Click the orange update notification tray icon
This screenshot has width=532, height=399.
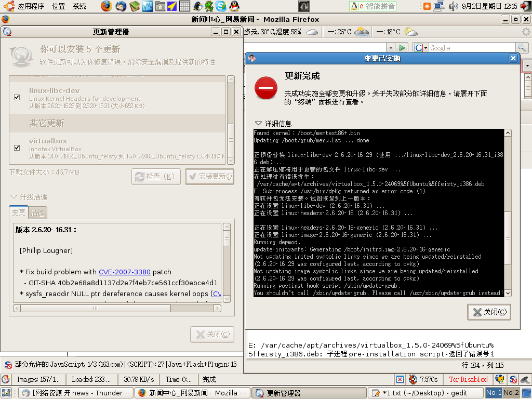pyautogui.click(x=427, y=6)
